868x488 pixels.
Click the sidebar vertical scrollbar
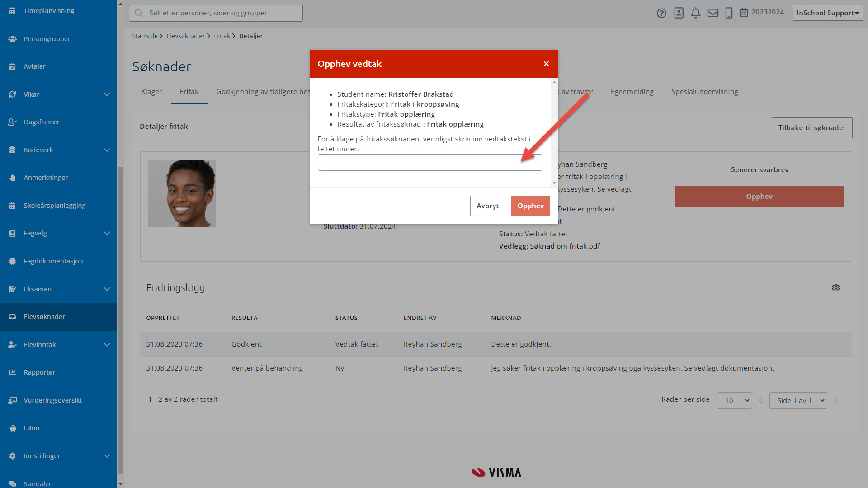point(120,320)
